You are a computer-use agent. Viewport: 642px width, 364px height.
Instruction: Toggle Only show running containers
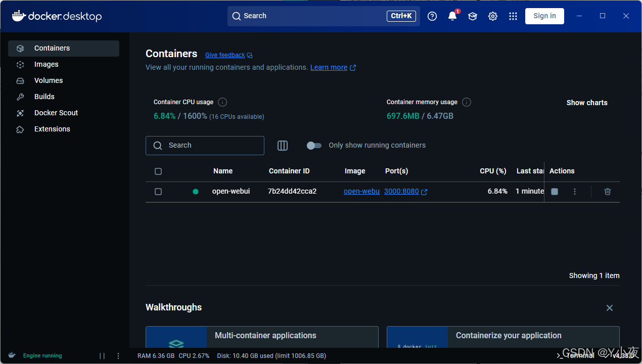point(314,146)
